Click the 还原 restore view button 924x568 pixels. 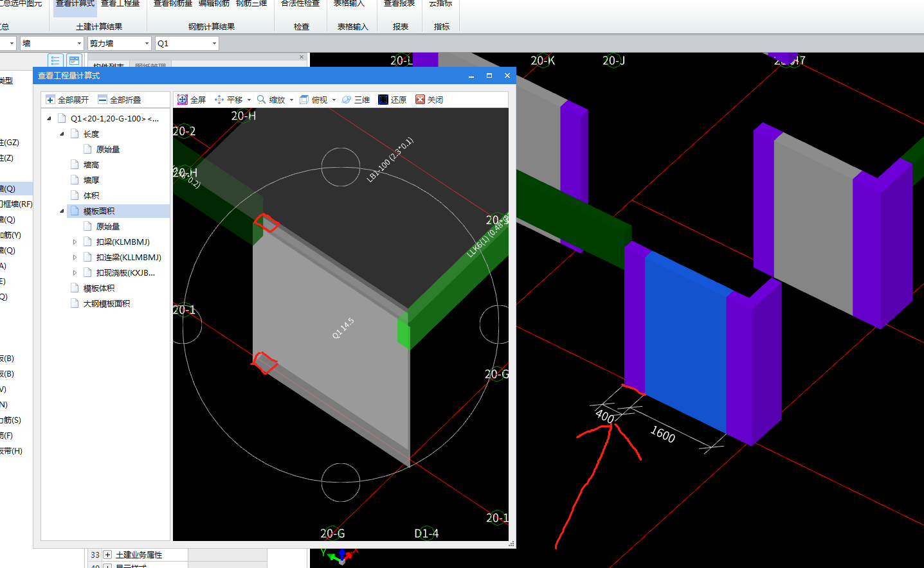pyautogui.click(x=393, y=100)
